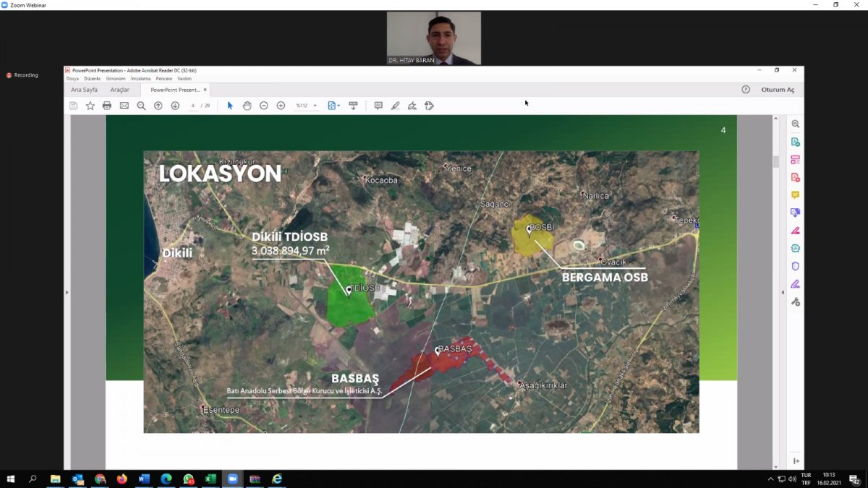
Task: Open the Pencere menu
Action: point(164,78)
